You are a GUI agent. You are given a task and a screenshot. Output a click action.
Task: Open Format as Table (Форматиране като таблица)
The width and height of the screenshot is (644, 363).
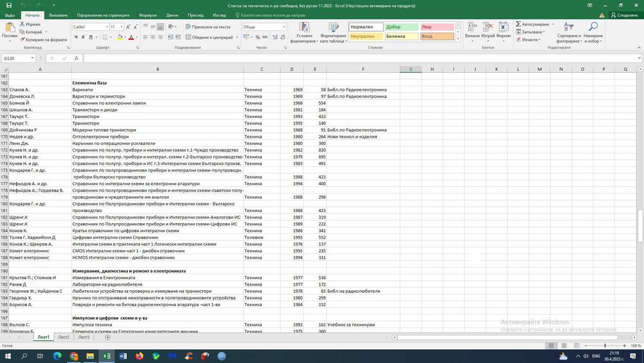[333, 32]
